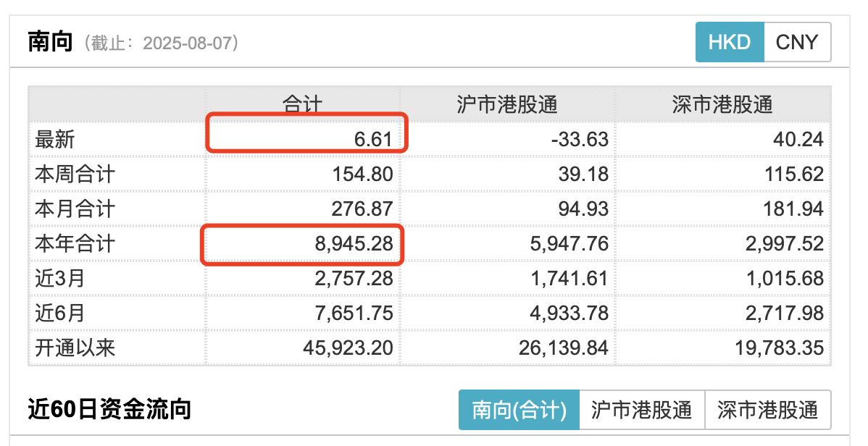Select the 南向(合计) fund flow tab
Image resolution: width=868 pixels, height=446 pixels.
coord(519,411)
